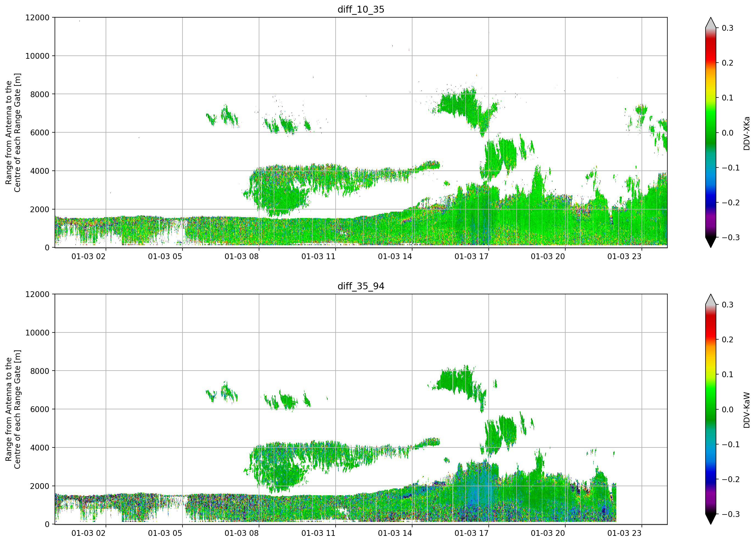This screenshot has height=543, width=756.
Task: Click time tick "01-03 20" under diff_35_94 plot
Action: (x=548, y=533)
